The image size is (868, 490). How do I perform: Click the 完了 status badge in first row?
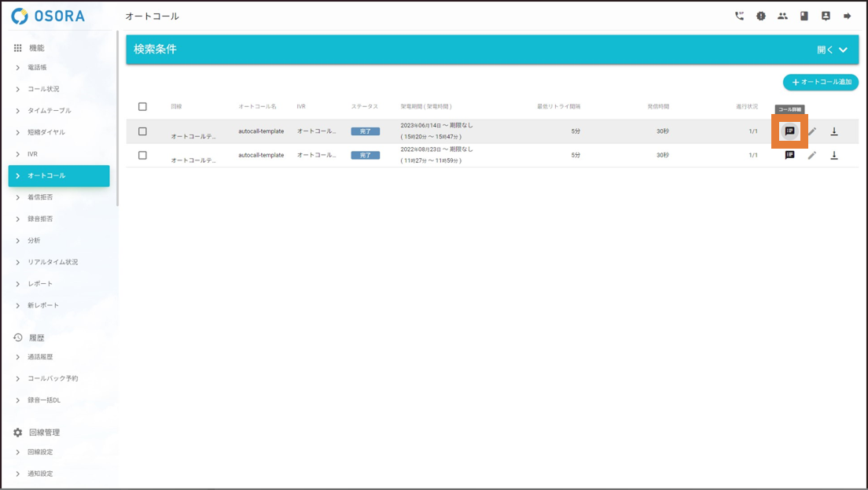coord(365,131)
